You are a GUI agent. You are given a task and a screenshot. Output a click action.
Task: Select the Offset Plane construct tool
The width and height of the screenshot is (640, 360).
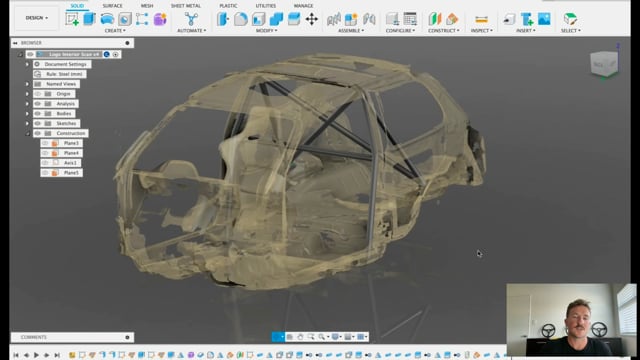point(435,19)
